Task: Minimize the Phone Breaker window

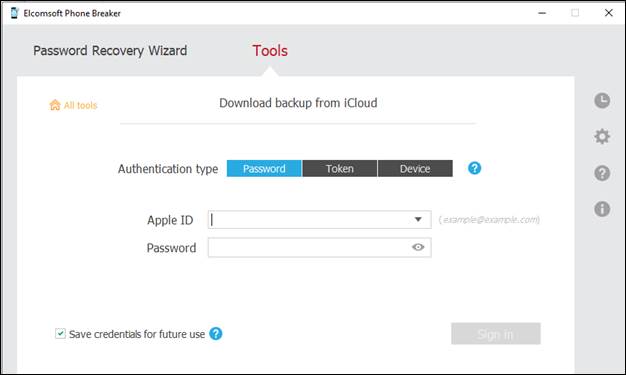Action: [542, 13]
